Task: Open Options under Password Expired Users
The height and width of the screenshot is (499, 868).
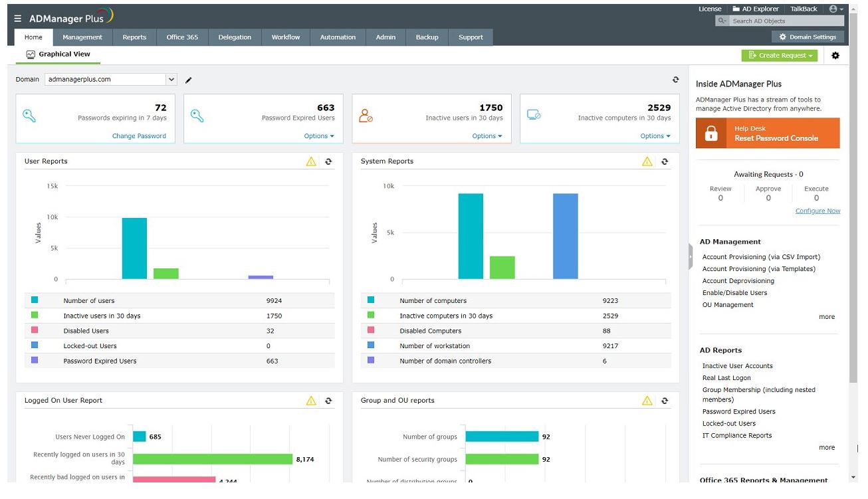Action: pyautogui.click(x=318, y=136)
